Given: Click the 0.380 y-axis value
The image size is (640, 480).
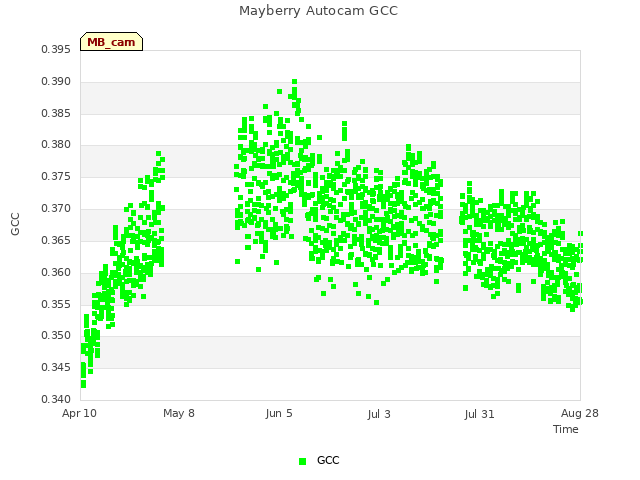Looking at the screenshot, I should pos(56,145).
